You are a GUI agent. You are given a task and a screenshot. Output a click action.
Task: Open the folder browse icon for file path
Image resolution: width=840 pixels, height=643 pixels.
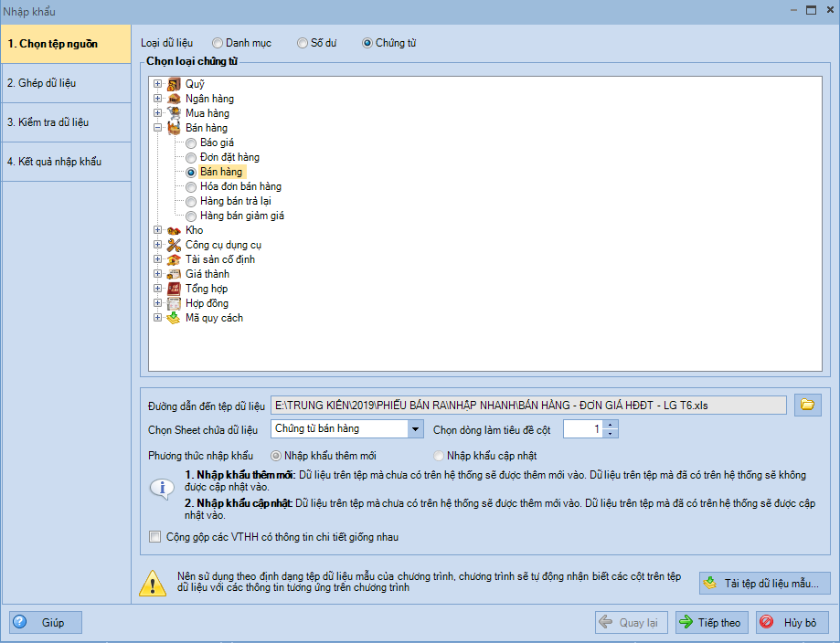807,405
